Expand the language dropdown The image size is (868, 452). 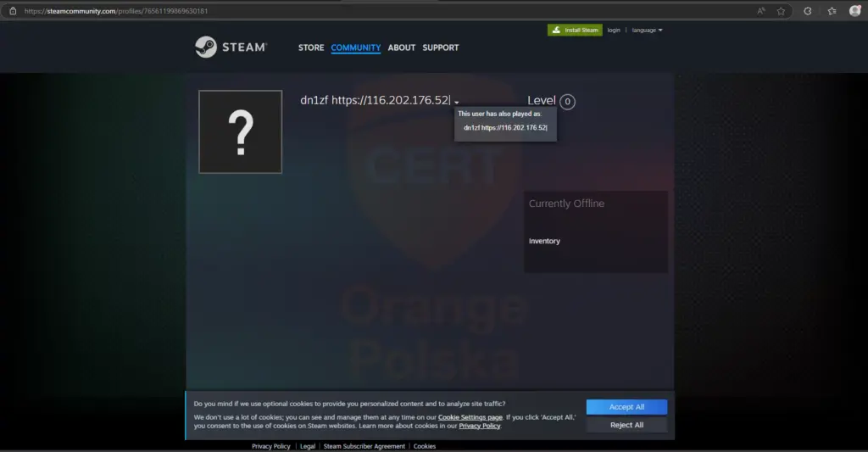coord(647,30)
